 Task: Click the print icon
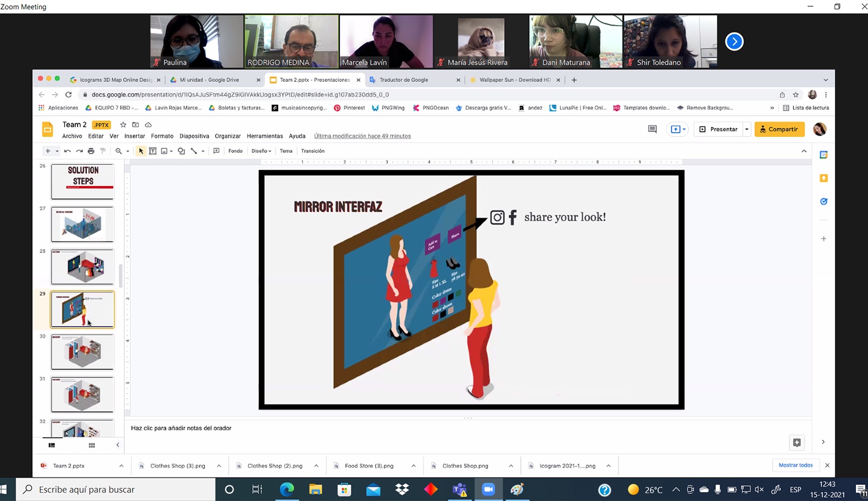pos(91,151)
